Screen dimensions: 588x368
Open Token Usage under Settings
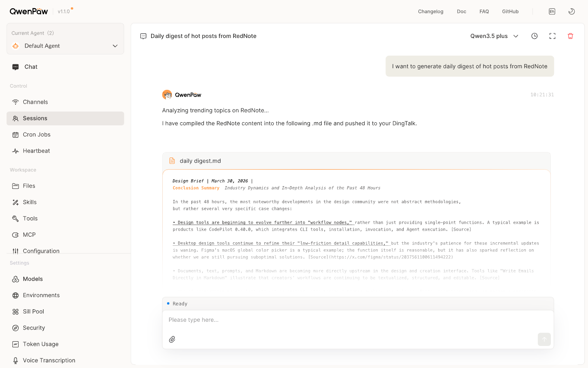click(65, 344)
